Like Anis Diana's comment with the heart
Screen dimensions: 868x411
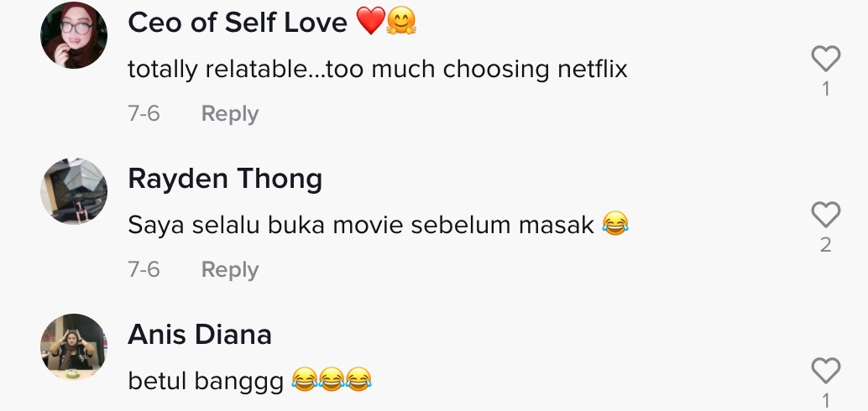pyautogui.click(x=826, y=371)
